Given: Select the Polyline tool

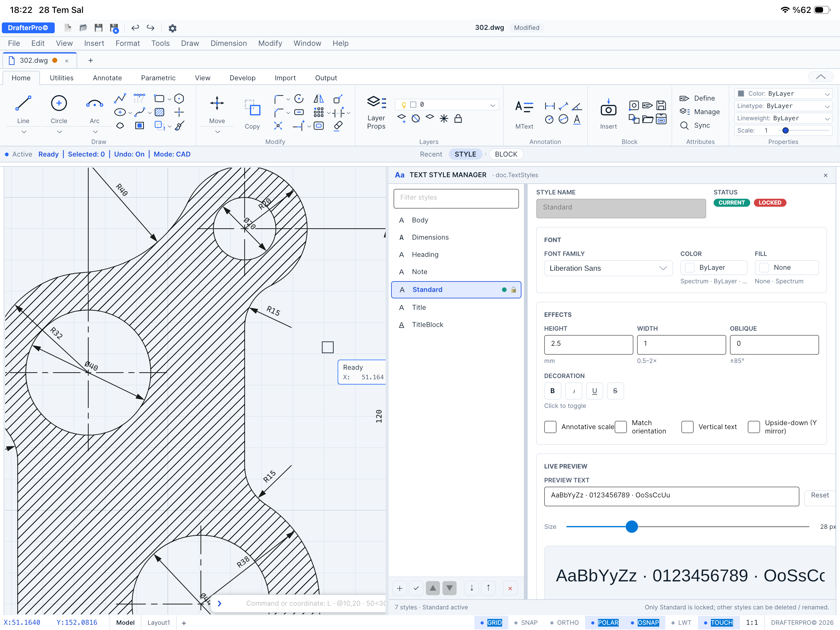Looking at the screenshot, I should pos(120,98).
